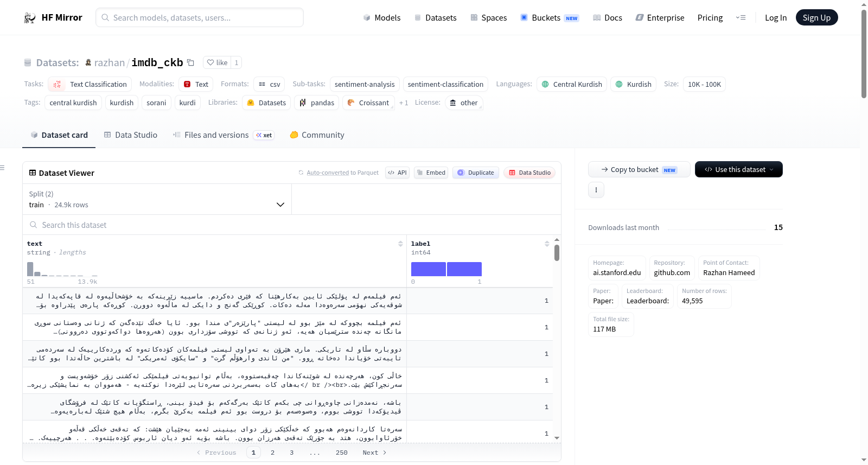Show the +1 more libraries
Screen dimensions: 868x465
pyautogui.click(x=404, y=103)
